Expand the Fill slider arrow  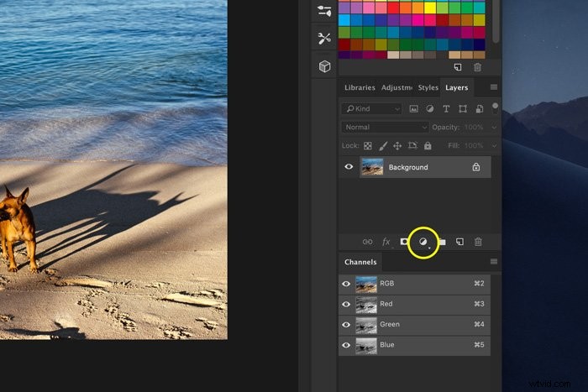(494, 146)
